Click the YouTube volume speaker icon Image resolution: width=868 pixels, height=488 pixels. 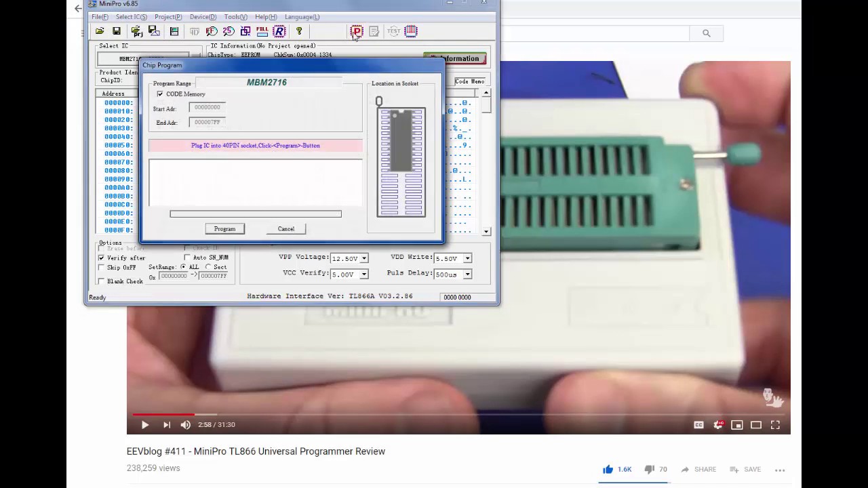(x=186, y=425)
